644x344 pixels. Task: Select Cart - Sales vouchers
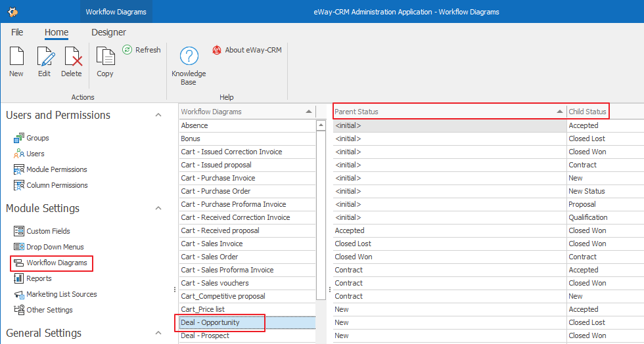click(247, 283)
